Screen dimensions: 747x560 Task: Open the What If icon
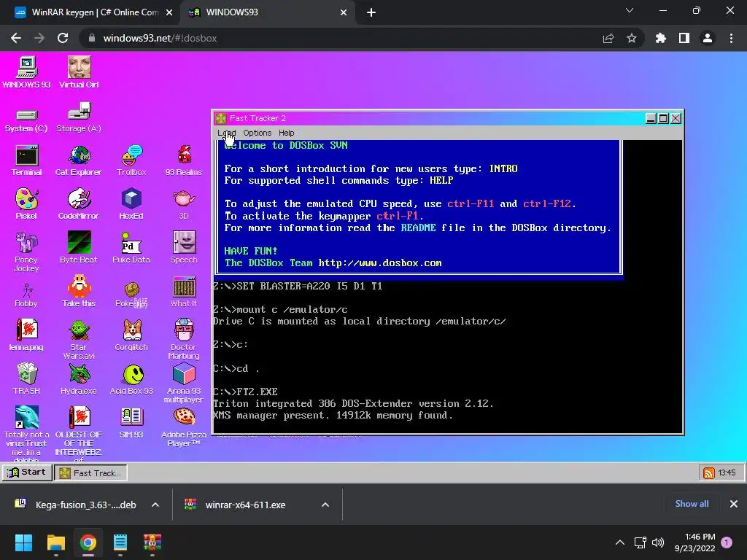tap(183, 292)
